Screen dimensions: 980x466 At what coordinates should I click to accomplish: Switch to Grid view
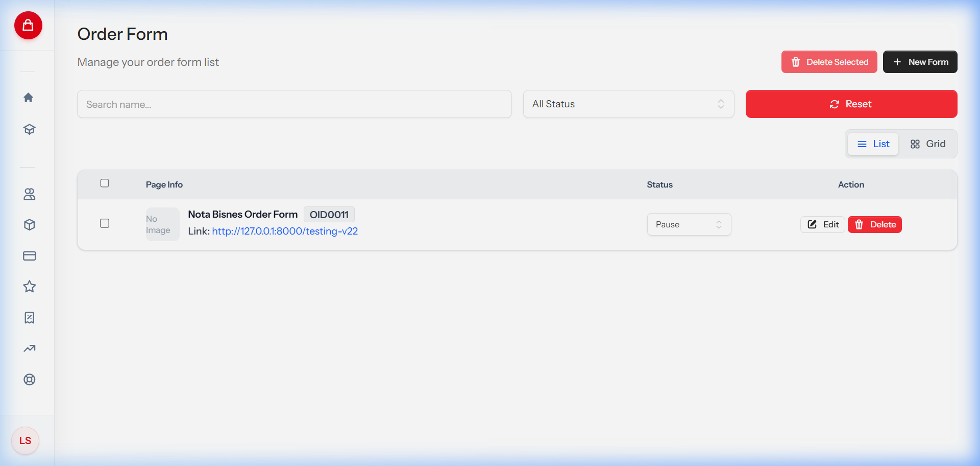coord(927,144)
